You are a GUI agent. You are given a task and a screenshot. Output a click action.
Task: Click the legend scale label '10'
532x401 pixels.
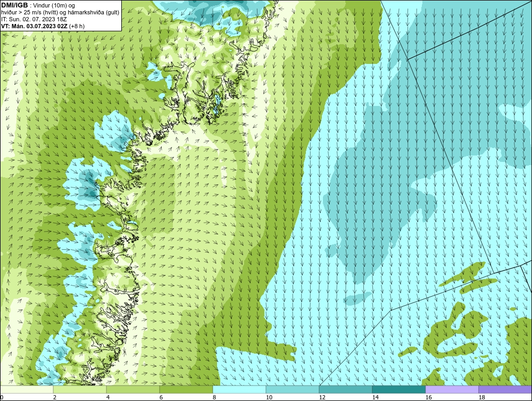click(x=269, y=397)
